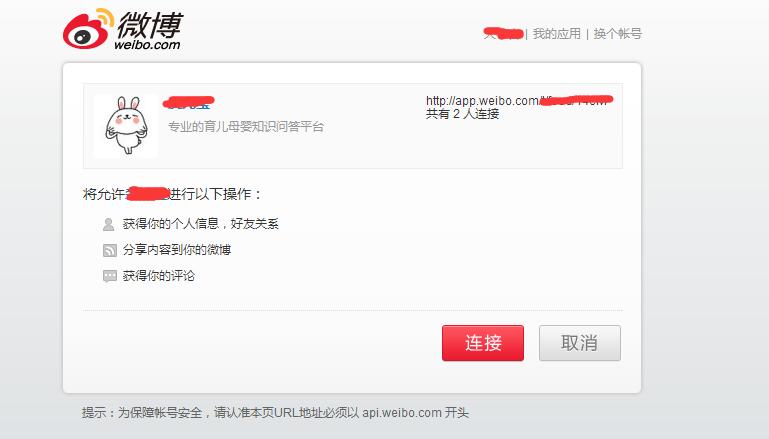Click the 微博 Chinese logo text
769x439 pixels.
coord(150,25)
